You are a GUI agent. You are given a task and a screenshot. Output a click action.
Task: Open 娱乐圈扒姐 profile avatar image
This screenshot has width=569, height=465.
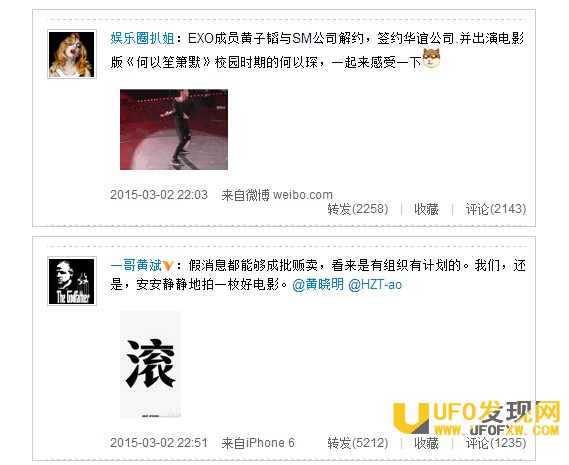point(72,54)
